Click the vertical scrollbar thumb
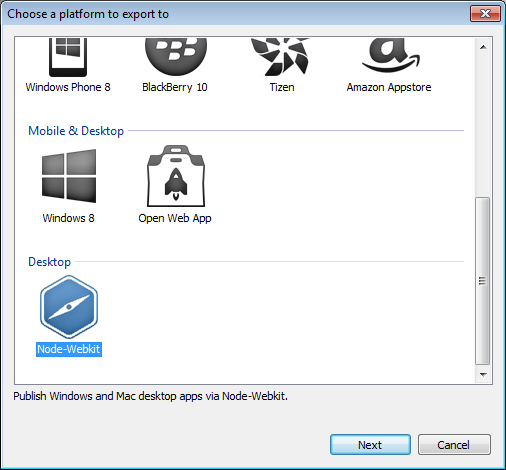506x470 pixels. [482, 281]
